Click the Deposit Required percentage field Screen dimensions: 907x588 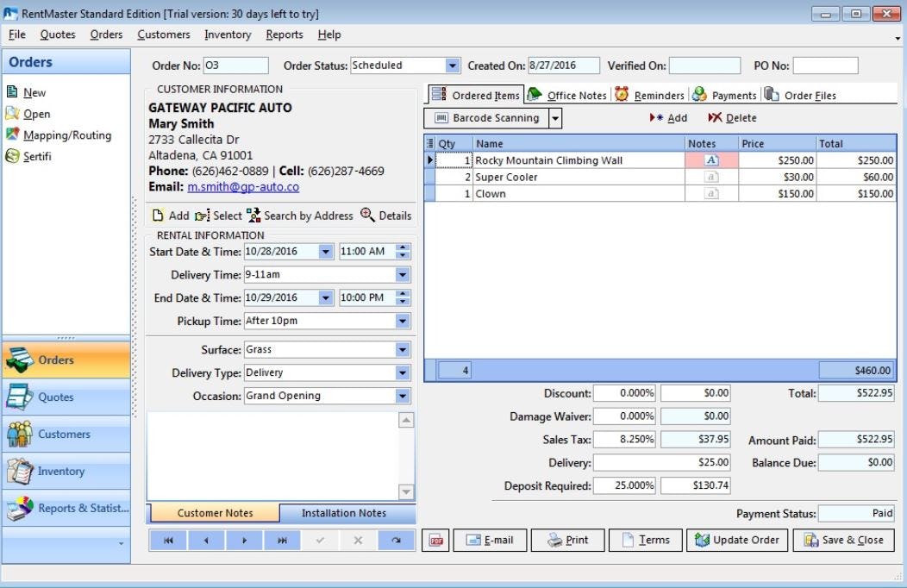pyautogui.click(x=624, y=485)
